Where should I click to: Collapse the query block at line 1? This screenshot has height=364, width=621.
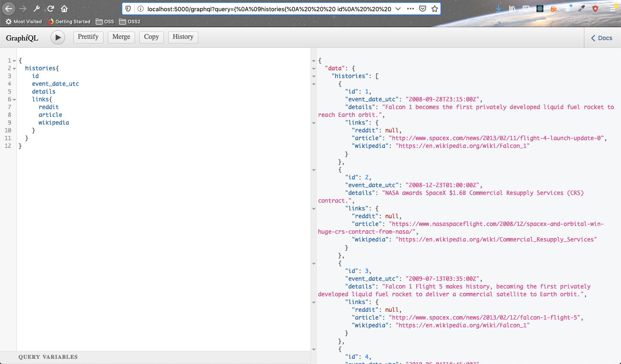14,61
